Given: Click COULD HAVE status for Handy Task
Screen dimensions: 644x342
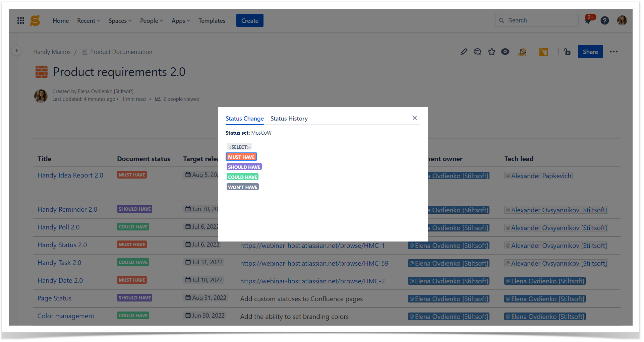Looking at the screenshot, I should [133, 262].
